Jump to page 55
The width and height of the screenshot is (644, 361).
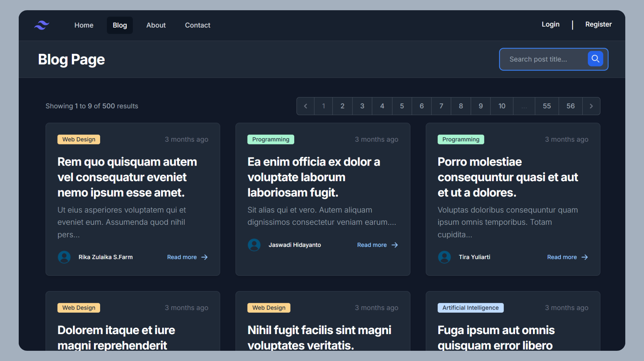(547, 106)
